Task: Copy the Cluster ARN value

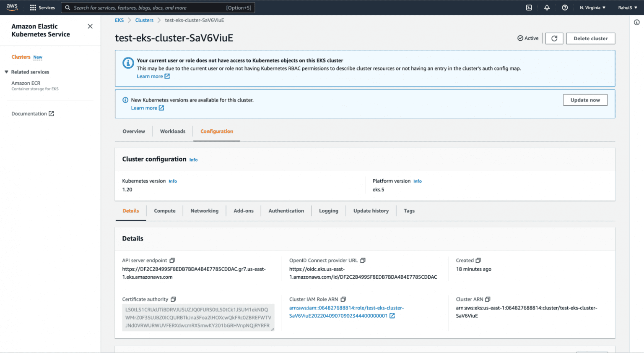Action: 488,299
